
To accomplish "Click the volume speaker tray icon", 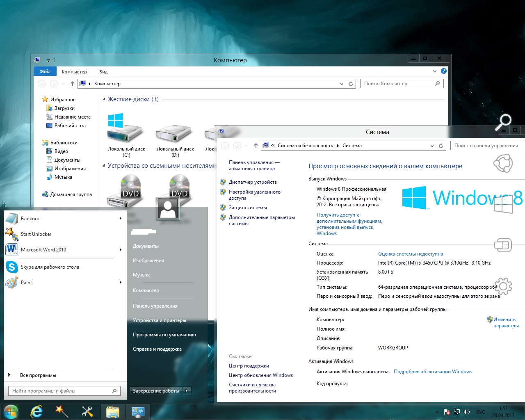I will tap(466, 412).
